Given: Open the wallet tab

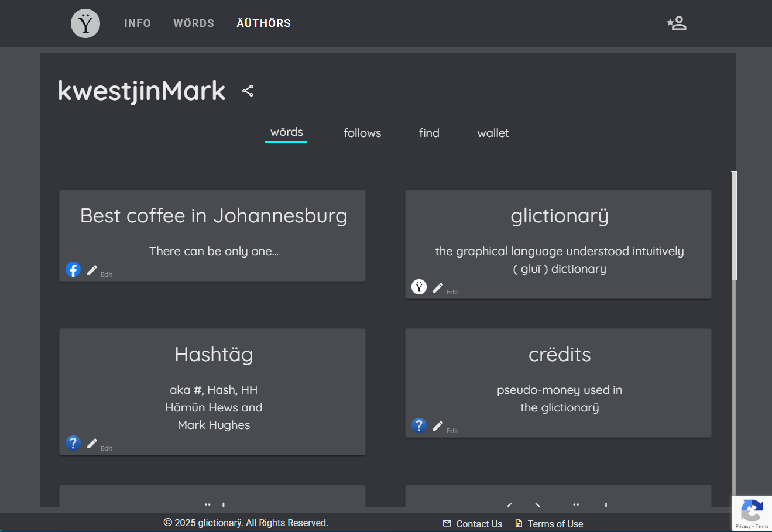Looking at the screenshot, I should click(492, 133).
